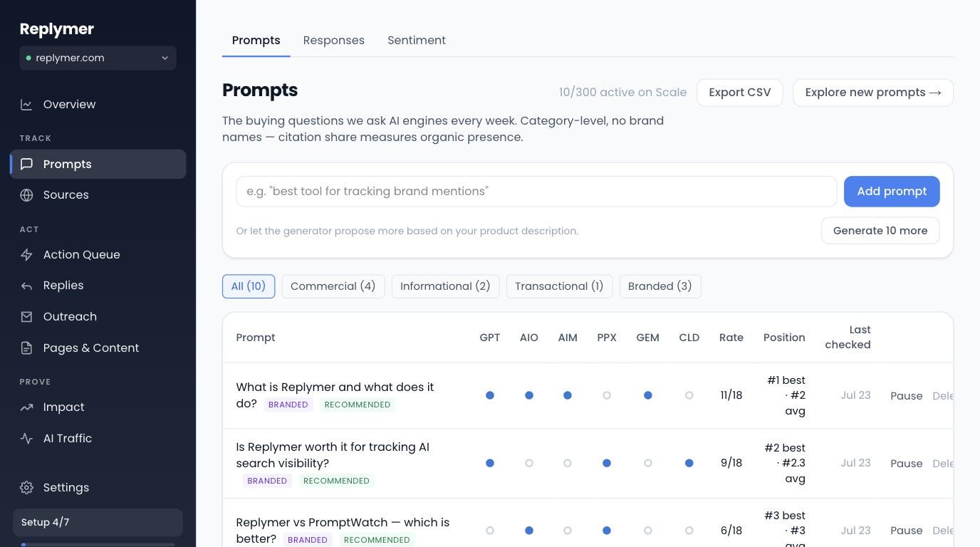Click the GPT column header
Screen dimensions: 980x547
pos(490,338)
